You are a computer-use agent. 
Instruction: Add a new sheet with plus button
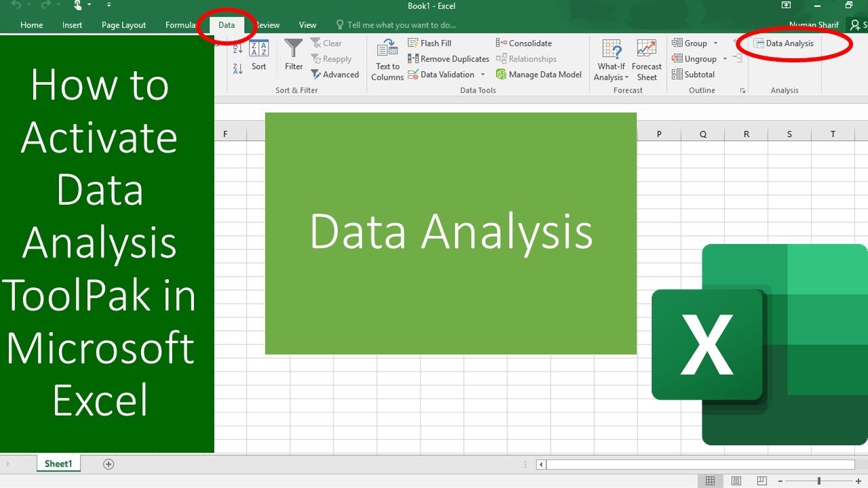coord(108,464)
